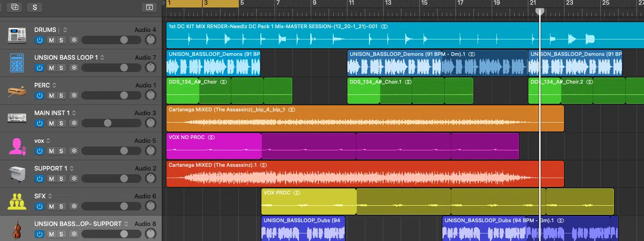Viewport: 644px width, 241px height.
Task: Click the DRUMS track volume slider
Action: click(111, 40)
